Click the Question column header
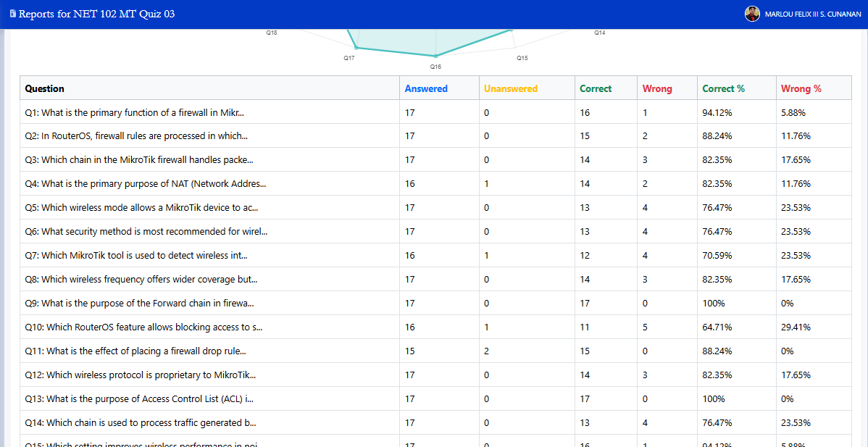The width and height of the screenshot is (868, 447). pos(44,88)
